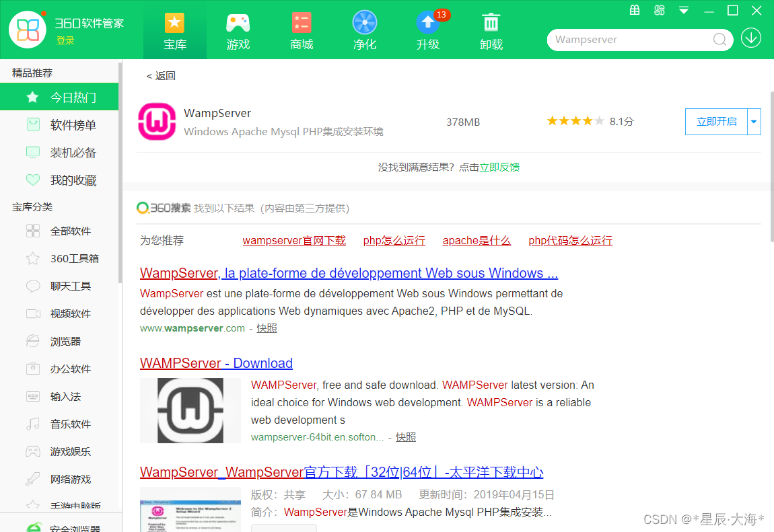This screenshot has width=774, height=532.
Task: Select the 聊天工具 category
Action: pos(59,286)
